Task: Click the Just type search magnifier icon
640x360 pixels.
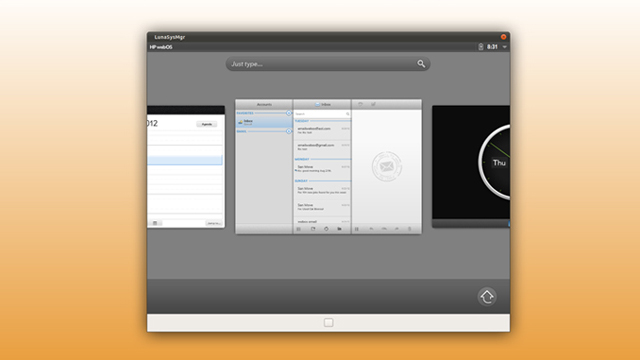Action: click(421, 64)
